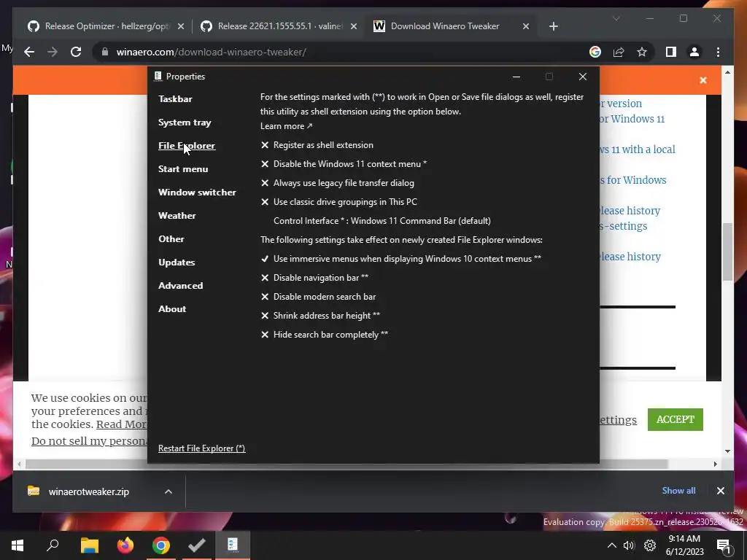The image size is (747, 560).
Task: Switch to Chrome in the taskbar
Action: (x=161, y=545)
